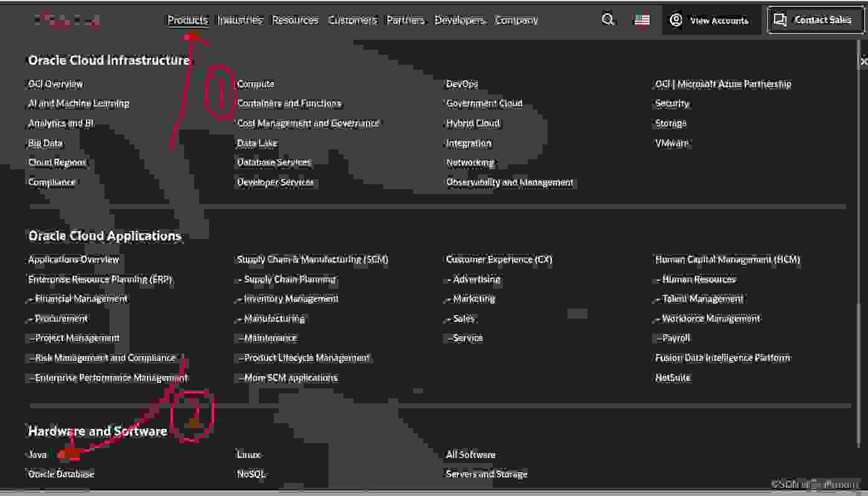Image resolution: width=868 pixels, height=496 pixels.
Task: Select Financial Management link
Action: coord(78,299)
